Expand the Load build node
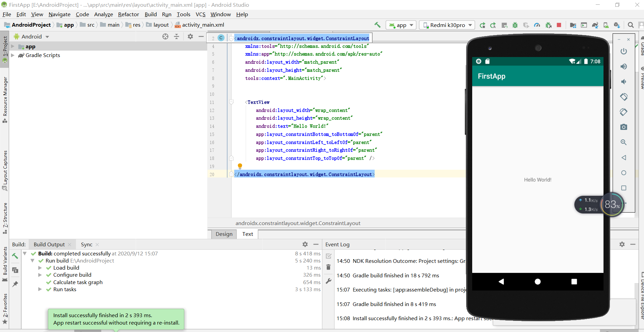 point(40,268)
